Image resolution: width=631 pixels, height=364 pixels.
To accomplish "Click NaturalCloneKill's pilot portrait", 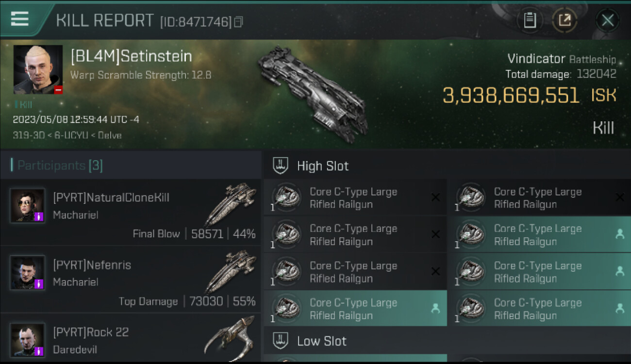I will tap(27, 205).
